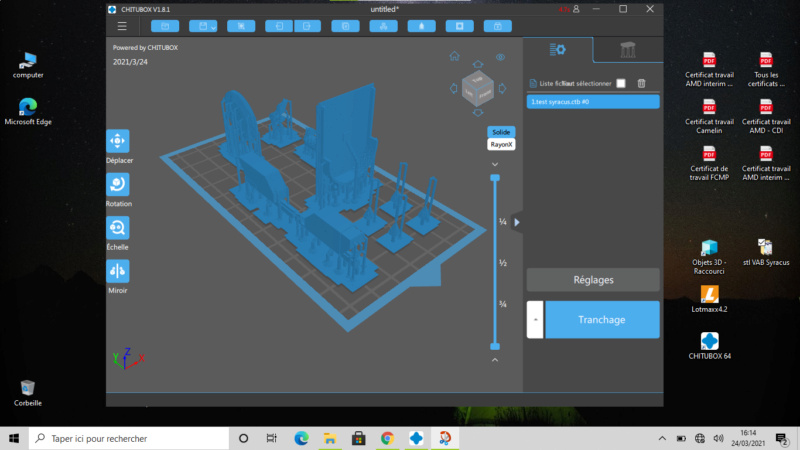Click the redo toolbar button
The height and width of the screenshot is (450, 800).
click(307, 26)
